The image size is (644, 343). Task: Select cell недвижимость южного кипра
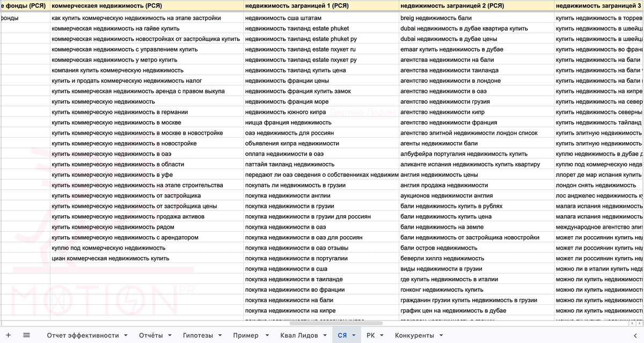(x=321, y=112)
